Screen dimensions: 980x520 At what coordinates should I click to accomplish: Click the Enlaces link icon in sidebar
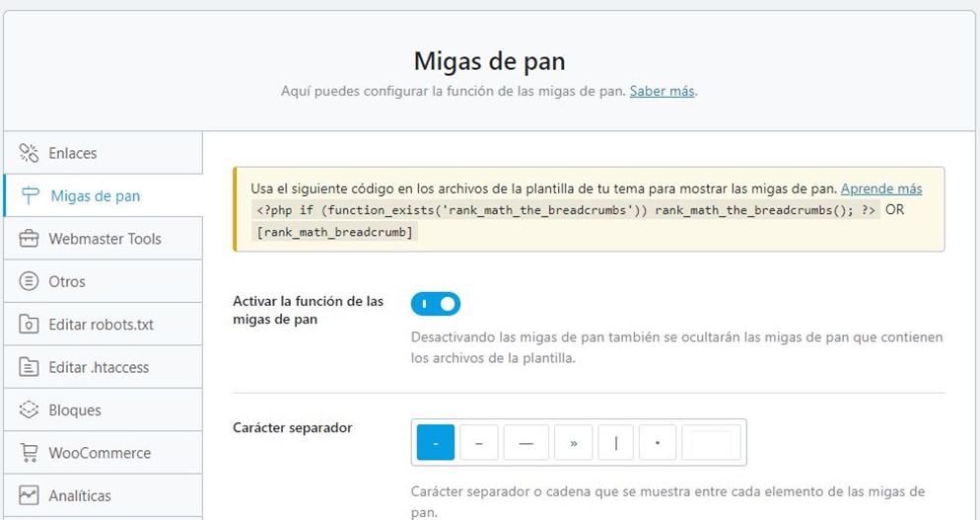30,153
